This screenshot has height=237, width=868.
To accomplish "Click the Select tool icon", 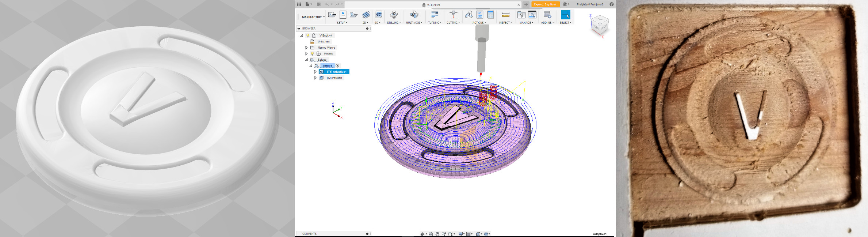I will click(x=565, y=15).
